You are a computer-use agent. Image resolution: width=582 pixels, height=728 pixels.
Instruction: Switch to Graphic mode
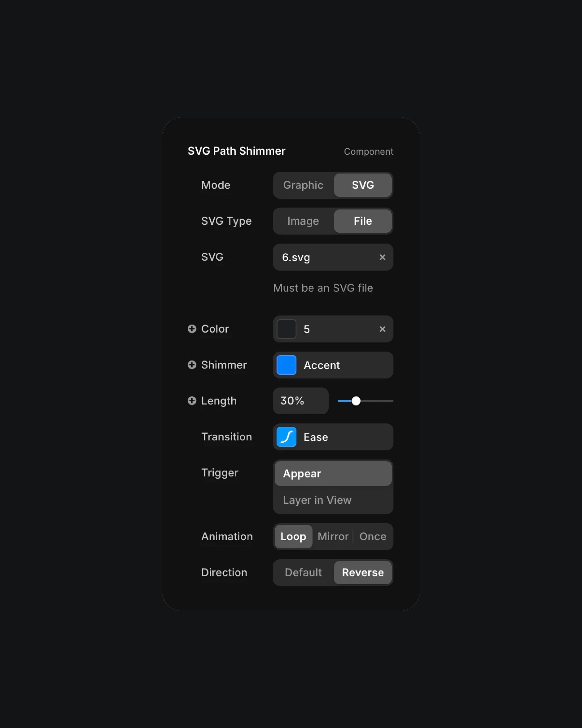coord(303,185)
